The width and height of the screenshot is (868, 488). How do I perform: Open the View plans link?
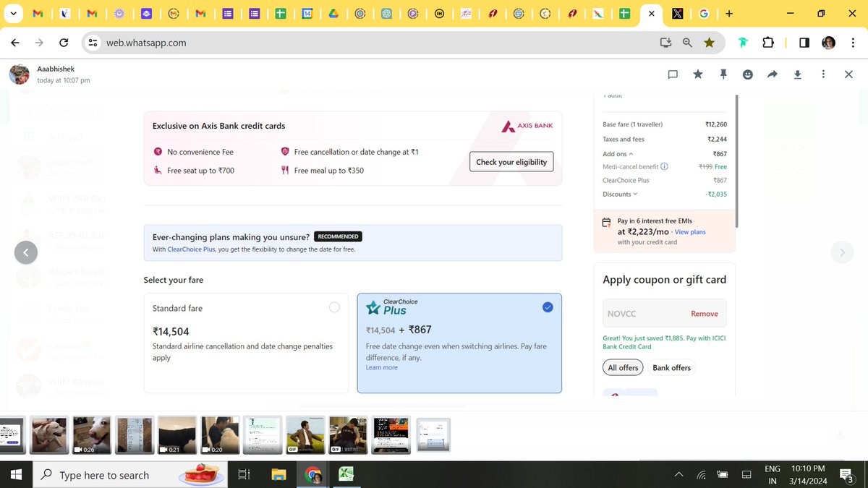coord(690,232)
